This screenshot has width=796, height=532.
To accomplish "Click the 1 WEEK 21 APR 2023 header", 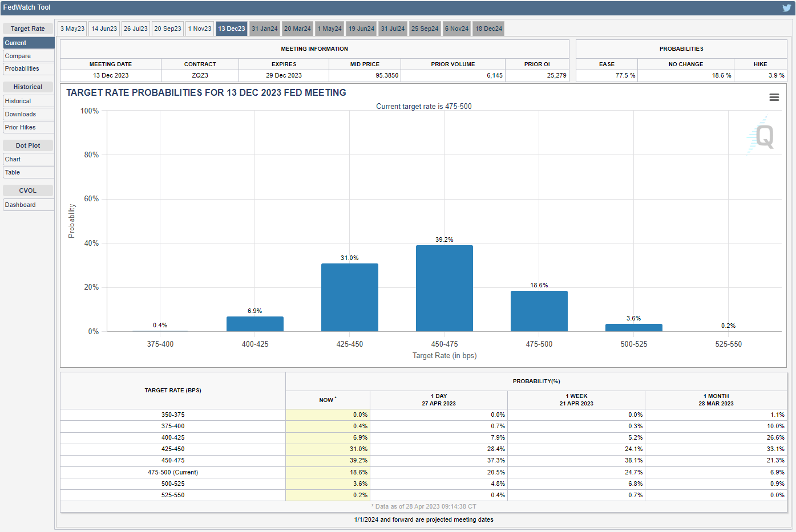I will (x=576, y=400).
